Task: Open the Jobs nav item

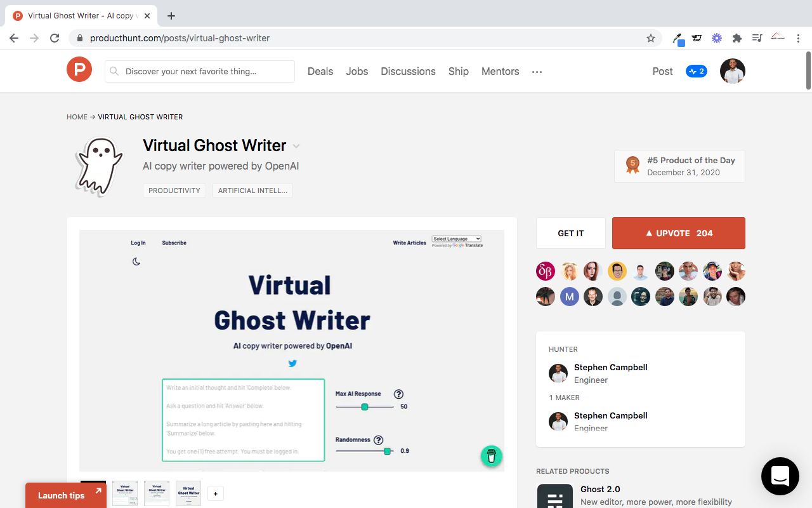Action: (x=357, y=71)
